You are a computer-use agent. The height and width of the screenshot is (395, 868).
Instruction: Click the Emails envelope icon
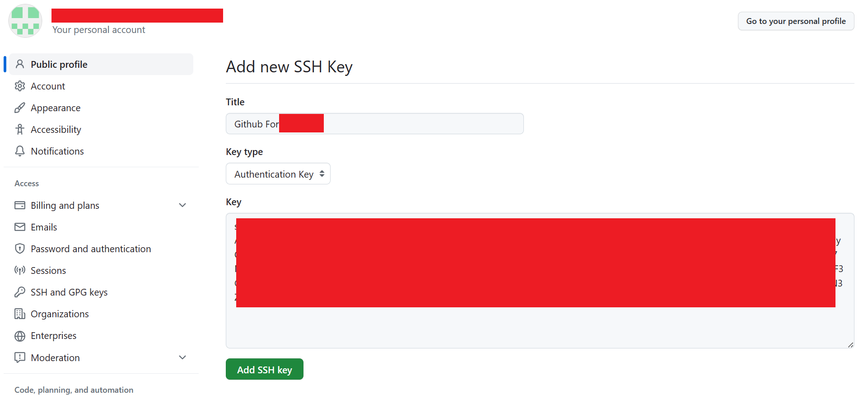(20, 227)
